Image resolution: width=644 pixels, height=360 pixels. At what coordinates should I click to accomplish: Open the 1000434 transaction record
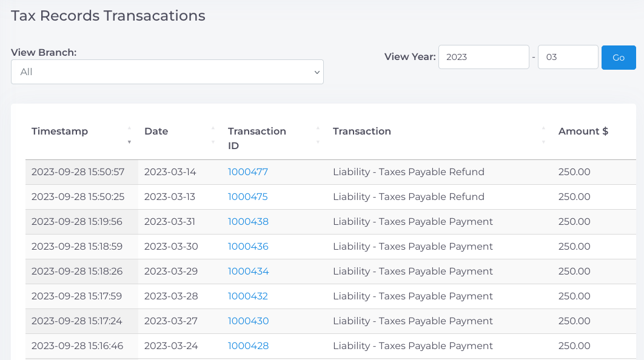tap(247, 271)
